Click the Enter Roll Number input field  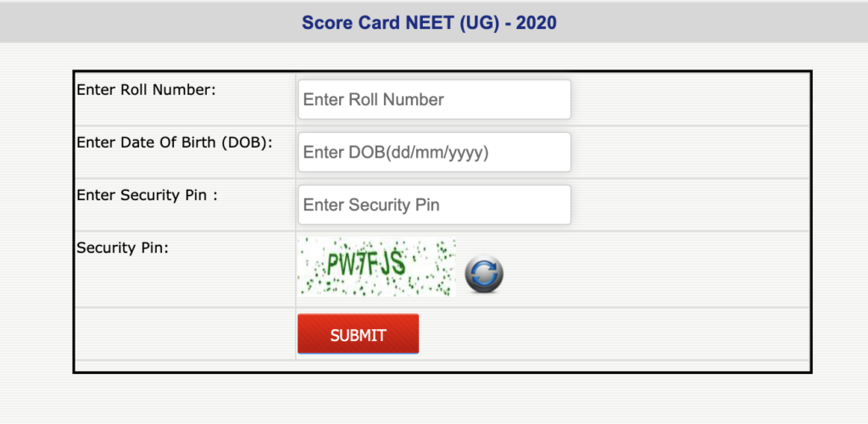pyautogui.click(x=435, y=99)
